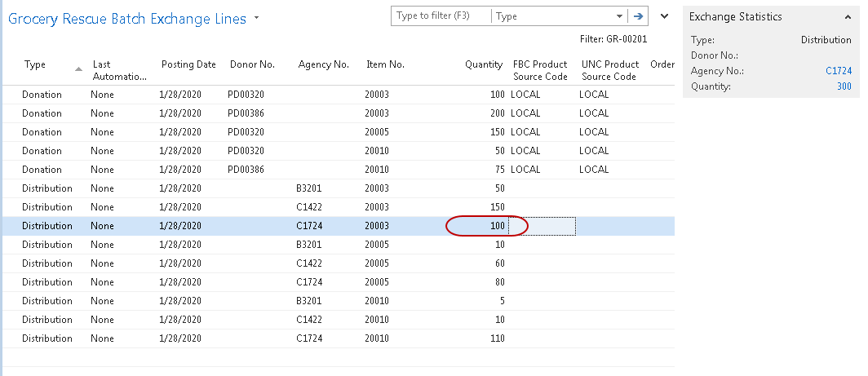Select the first Donation row donor PD00320
Image resolution: width=868 pixels, height=376 pixels.
coord(246,95)
